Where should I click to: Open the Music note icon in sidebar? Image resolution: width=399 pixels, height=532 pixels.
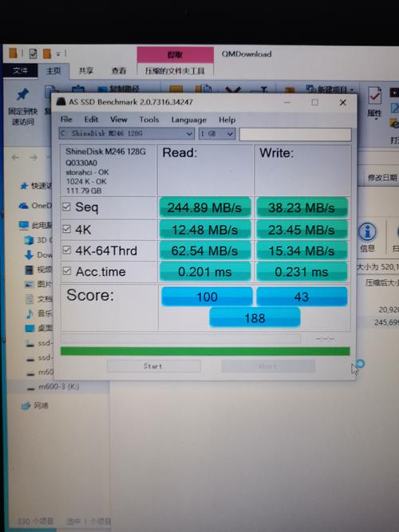[30, 313]
